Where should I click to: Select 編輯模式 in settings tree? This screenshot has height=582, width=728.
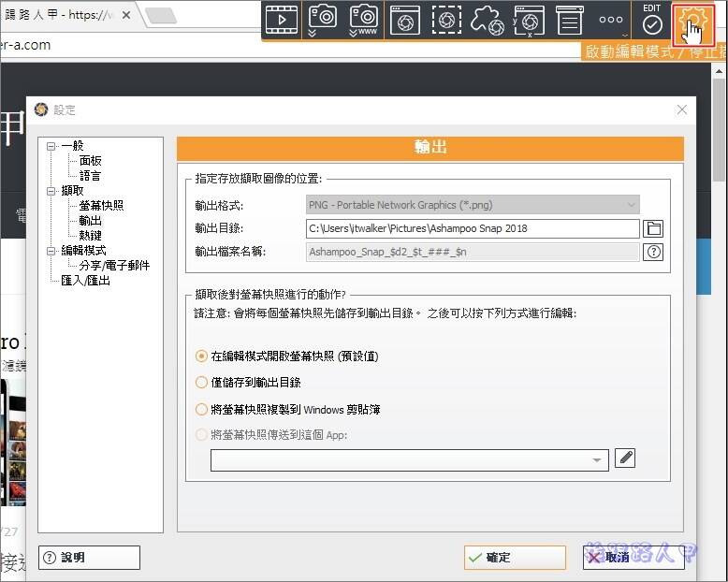pyautogui.click(x=83, y=251)
